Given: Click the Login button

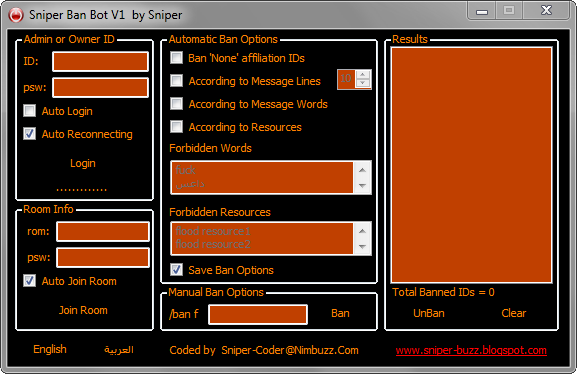Looking at the screenshot, I should [83, 163].
